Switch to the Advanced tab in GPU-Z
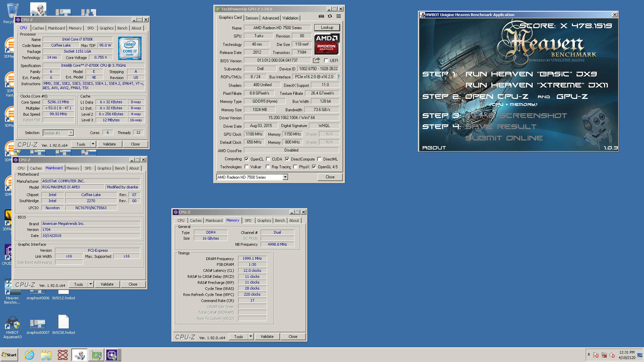This screenshot has width=644, height=362. [x=270, y=18]
